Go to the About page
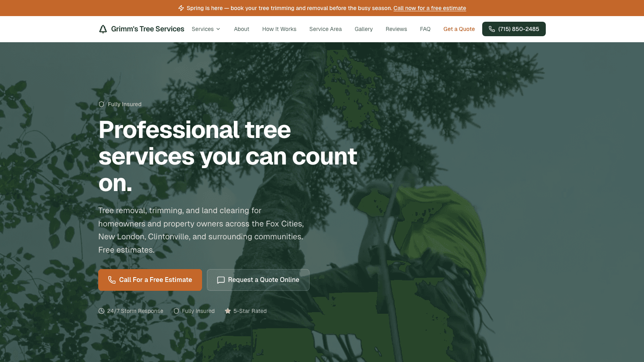The image size is (644, 362). pos(242,29)
